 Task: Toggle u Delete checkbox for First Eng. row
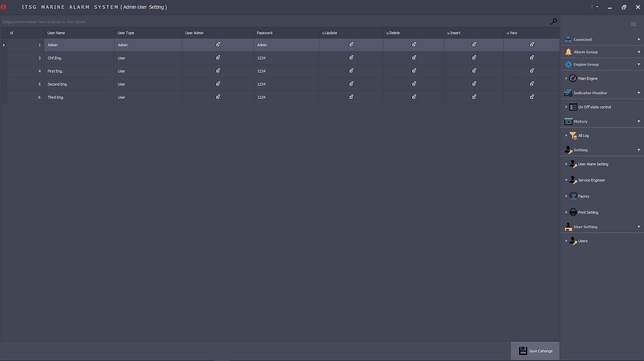414,71
